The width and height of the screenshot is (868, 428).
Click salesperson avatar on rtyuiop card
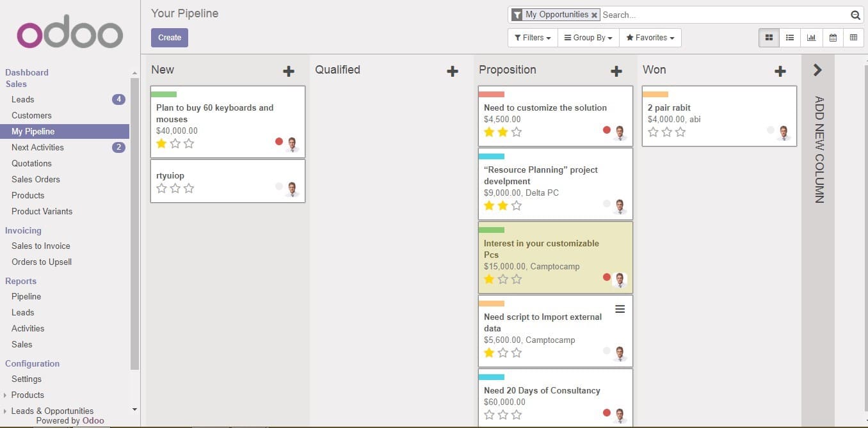[x=293, y=189]
